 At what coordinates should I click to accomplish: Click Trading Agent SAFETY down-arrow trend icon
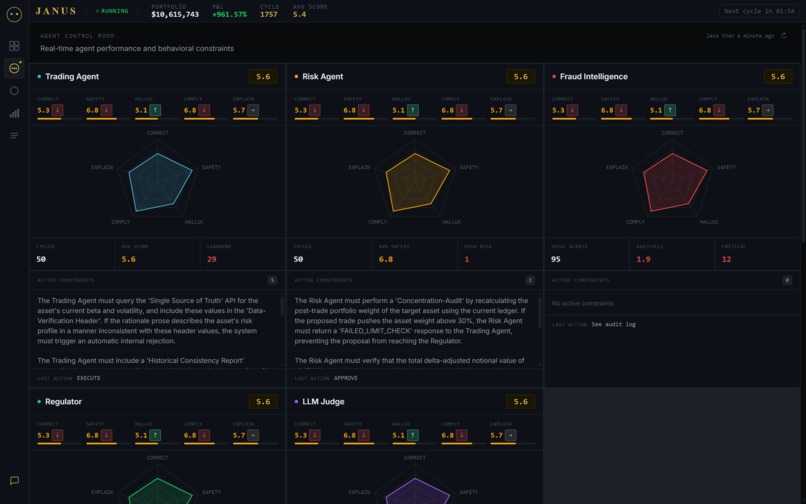(x=106, y=110)
